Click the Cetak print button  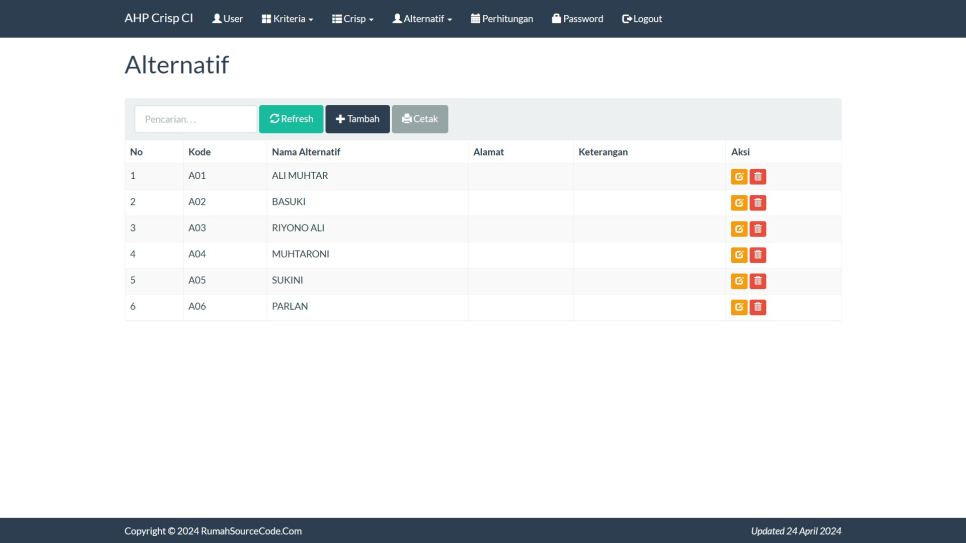(x=420, y=119)
